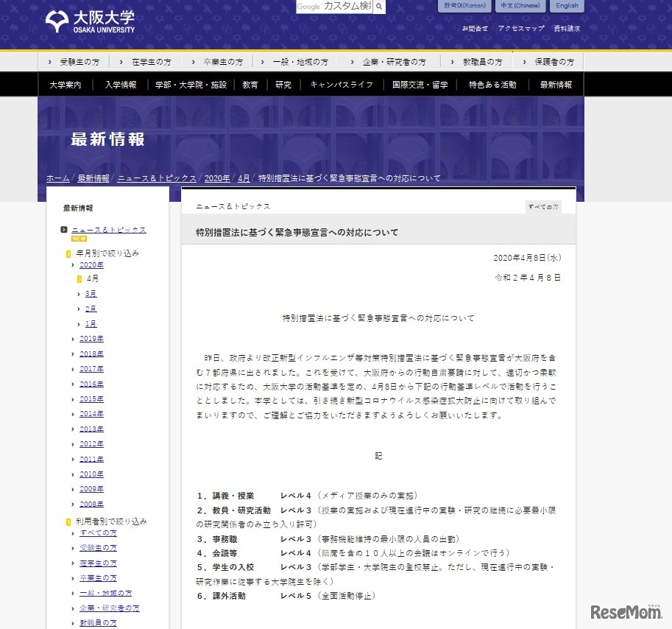The height and width of the screenshot is (629, 672).
Task: Click the Osaka University logo
Action: pos(90,21)
